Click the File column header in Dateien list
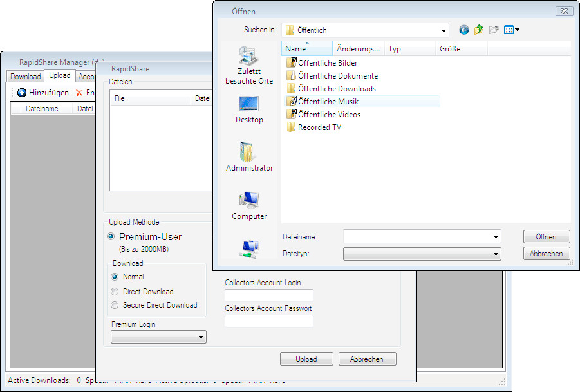 [150, 98]
